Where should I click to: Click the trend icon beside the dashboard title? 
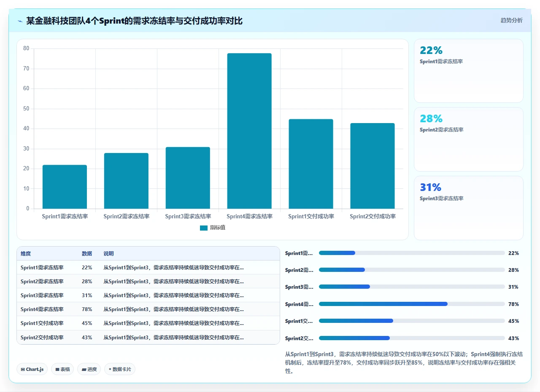20,21
